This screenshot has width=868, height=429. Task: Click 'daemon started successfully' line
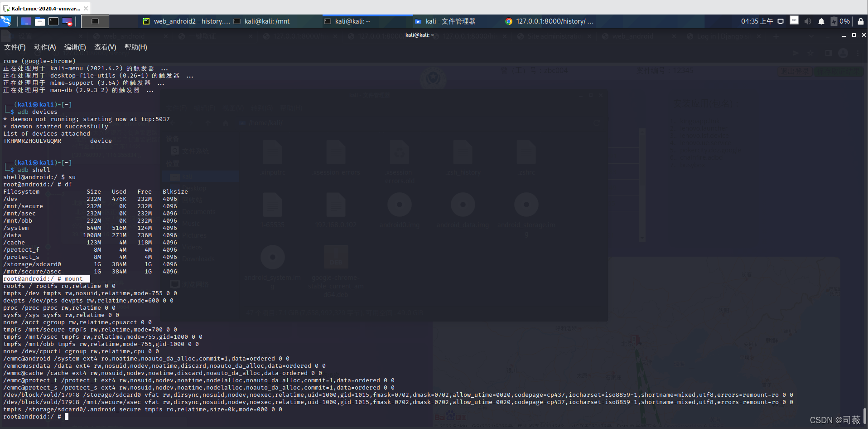click(x=56, y=127)
